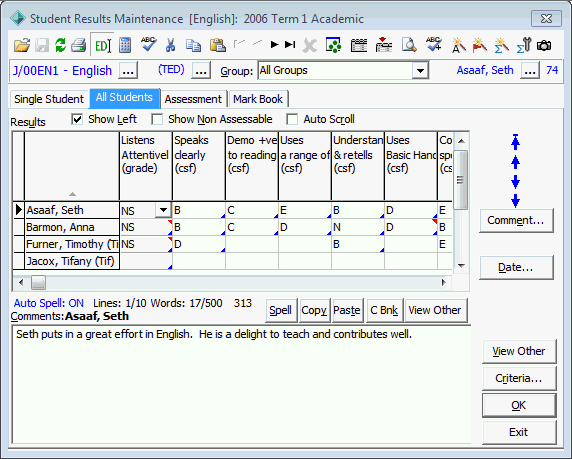
Task: Select the All Students tab
Action: pos(124,98)
